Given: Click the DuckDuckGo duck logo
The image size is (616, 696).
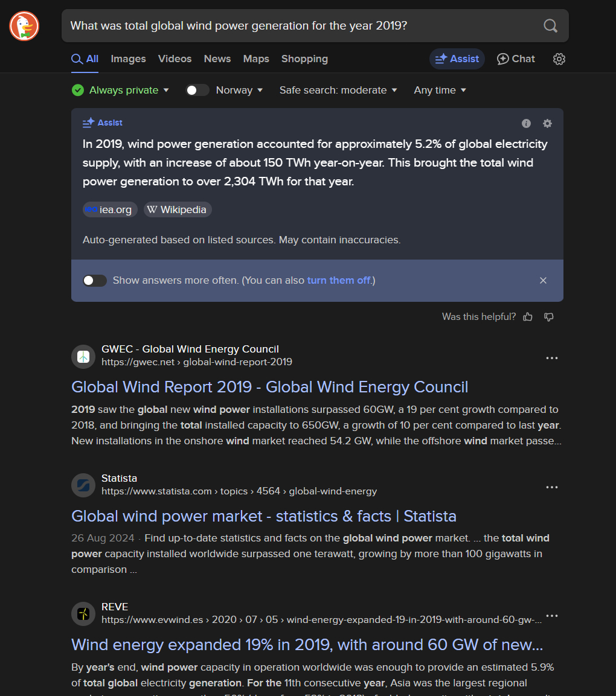Looking at the screenshot, I should coord(24,26).
